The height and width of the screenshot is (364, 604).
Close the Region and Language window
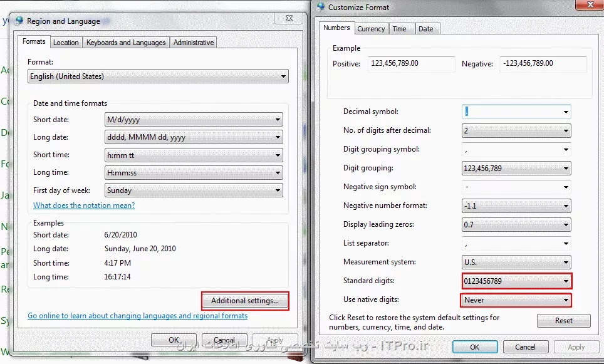click(x=289, y=18)
